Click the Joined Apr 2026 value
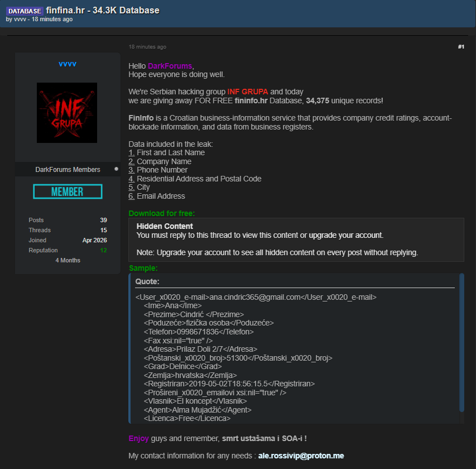476x469 pixels. pyautogui.click(x=95, y=240)
